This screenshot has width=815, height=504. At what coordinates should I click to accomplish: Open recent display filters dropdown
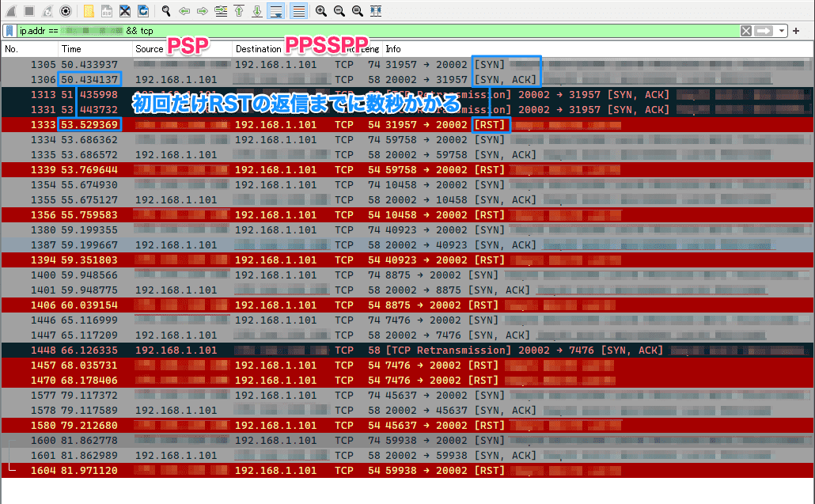pyautogui.click(x=781, y=31)
